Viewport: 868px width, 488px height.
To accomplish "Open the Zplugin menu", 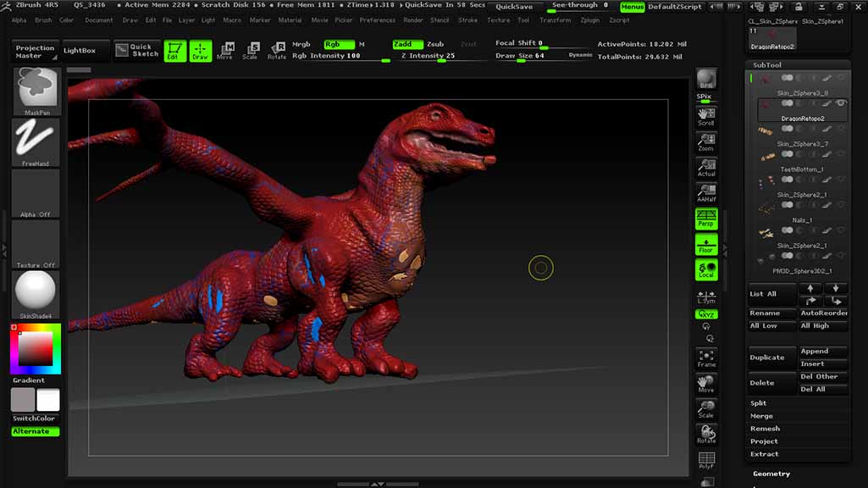I will coord(590,20).
